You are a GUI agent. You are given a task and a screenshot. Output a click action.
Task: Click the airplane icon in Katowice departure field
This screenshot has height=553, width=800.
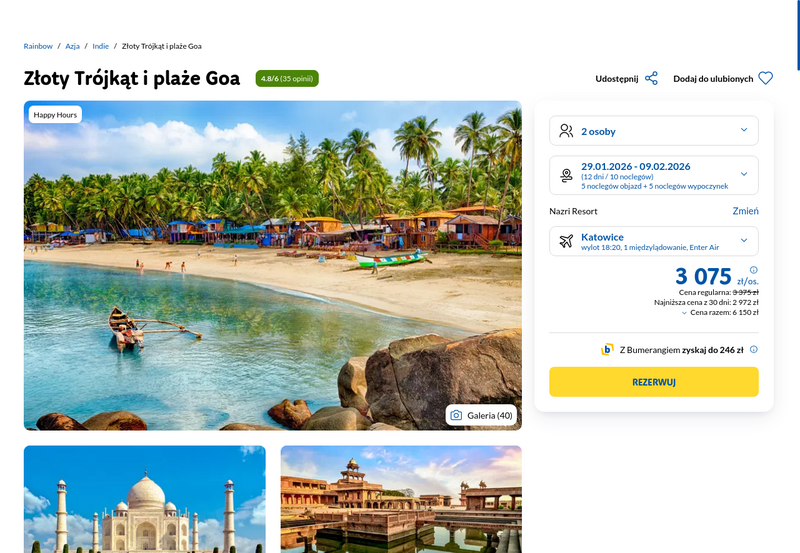566,241
